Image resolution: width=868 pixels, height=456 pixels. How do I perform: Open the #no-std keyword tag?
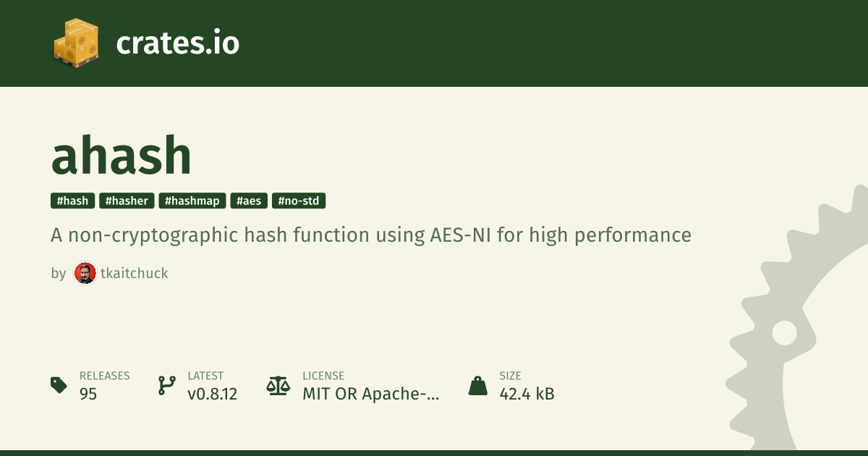click(299, 200)
